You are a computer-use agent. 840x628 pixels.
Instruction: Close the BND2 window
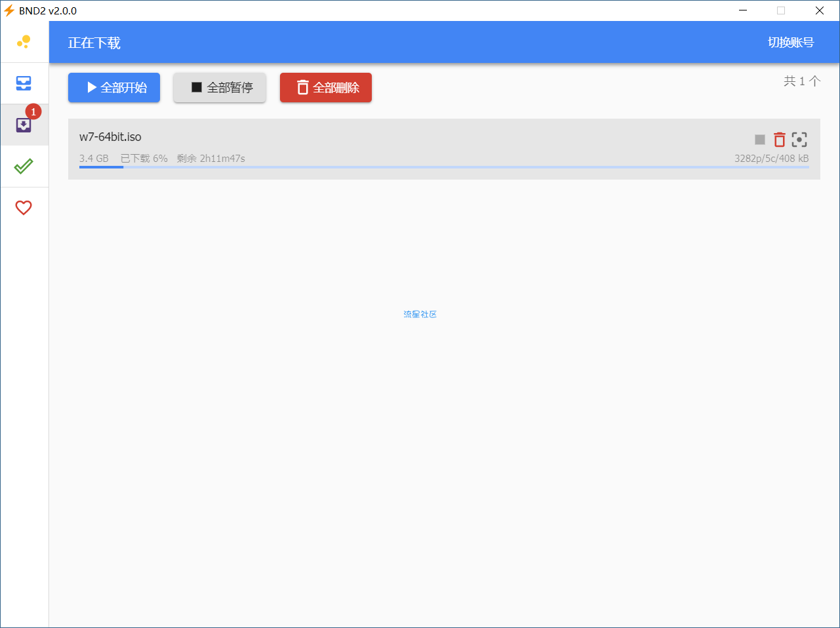(x=819, y=10)
